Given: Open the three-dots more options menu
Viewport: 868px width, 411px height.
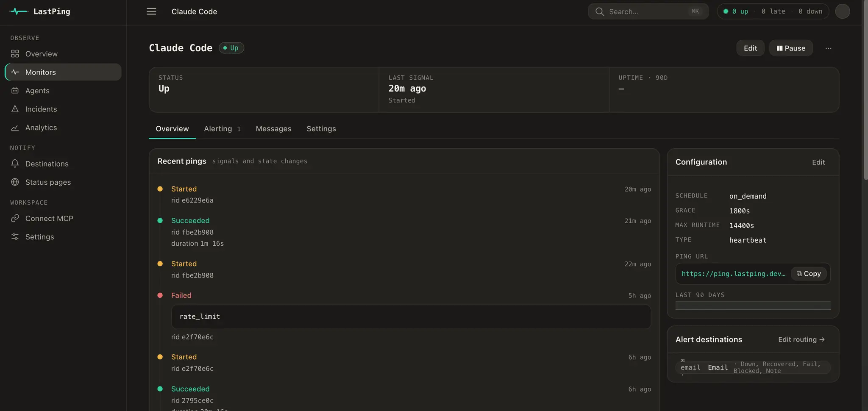Looking at the screenshot, I should 828,48.
